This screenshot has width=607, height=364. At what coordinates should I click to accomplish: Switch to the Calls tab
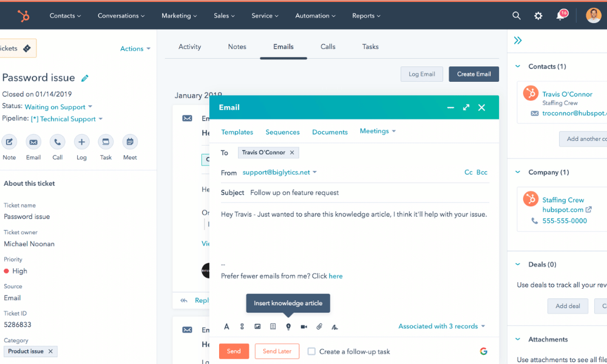click(328, 47)
